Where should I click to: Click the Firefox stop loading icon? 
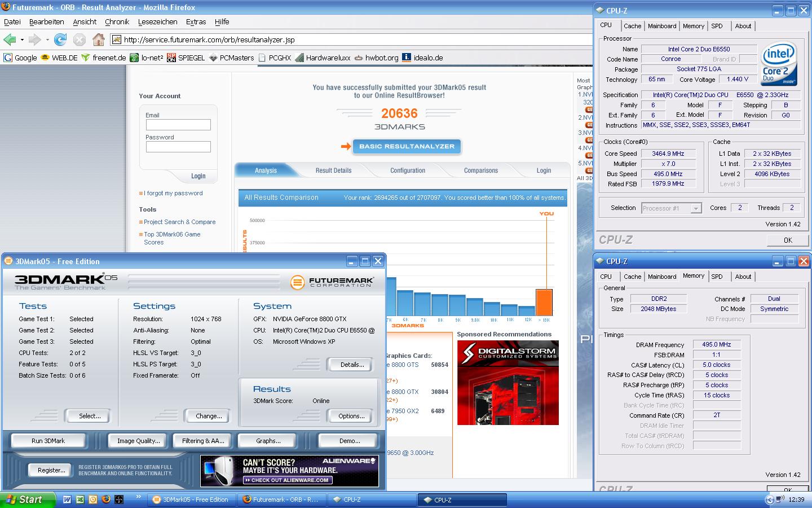(80, 40)
